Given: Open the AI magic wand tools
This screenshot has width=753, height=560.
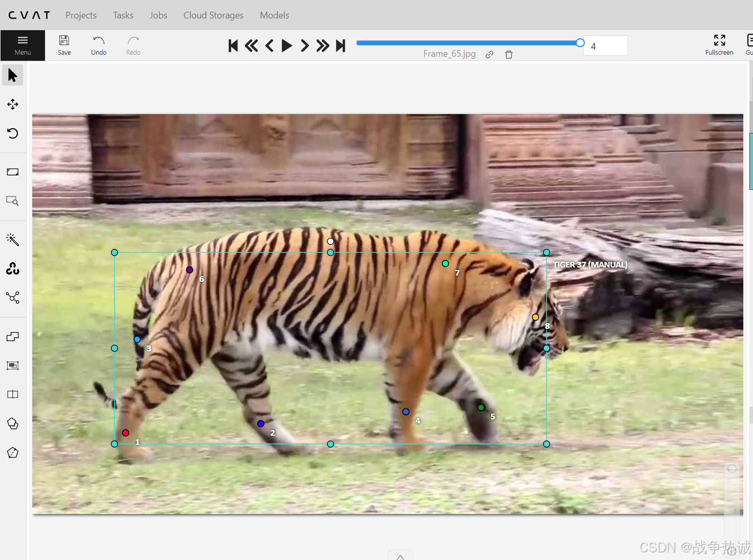Looking at the screenshot, I should point(12,239).
